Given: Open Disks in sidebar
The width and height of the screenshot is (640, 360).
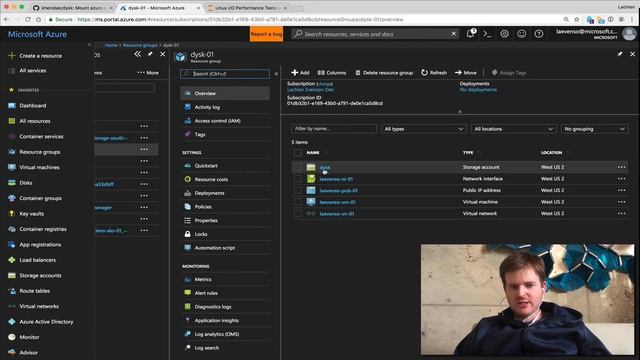Looking at the screenshot, I should tap(26, 183).
